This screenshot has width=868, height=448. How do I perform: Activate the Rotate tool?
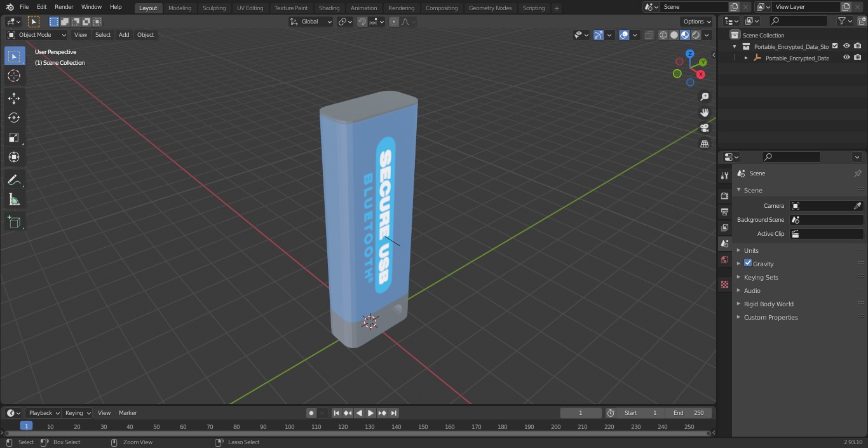[x=14, y=118]
